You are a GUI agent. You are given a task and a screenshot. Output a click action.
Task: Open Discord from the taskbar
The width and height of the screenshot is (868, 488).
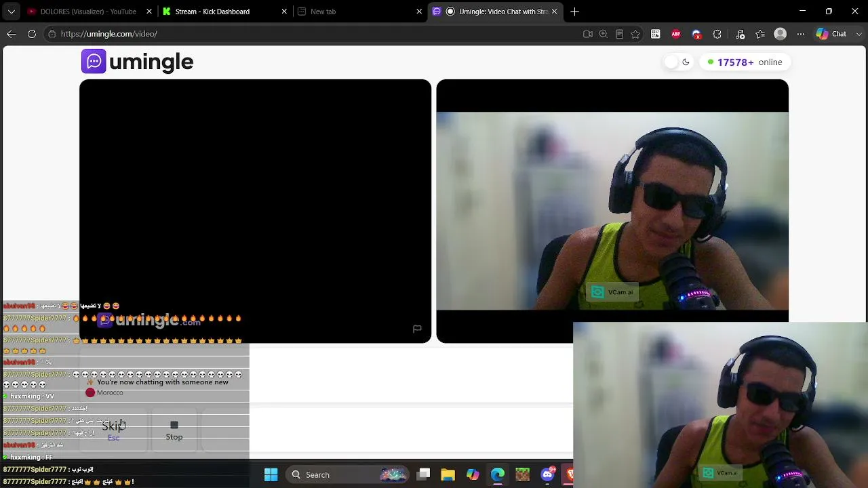[x=547, y=474]
